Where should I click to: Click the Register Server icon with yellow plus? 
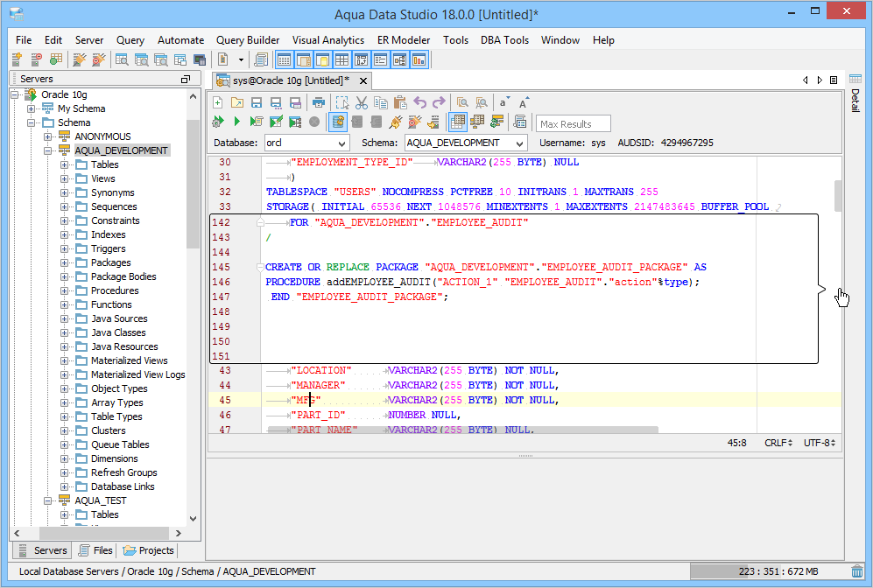click(17, 59)
